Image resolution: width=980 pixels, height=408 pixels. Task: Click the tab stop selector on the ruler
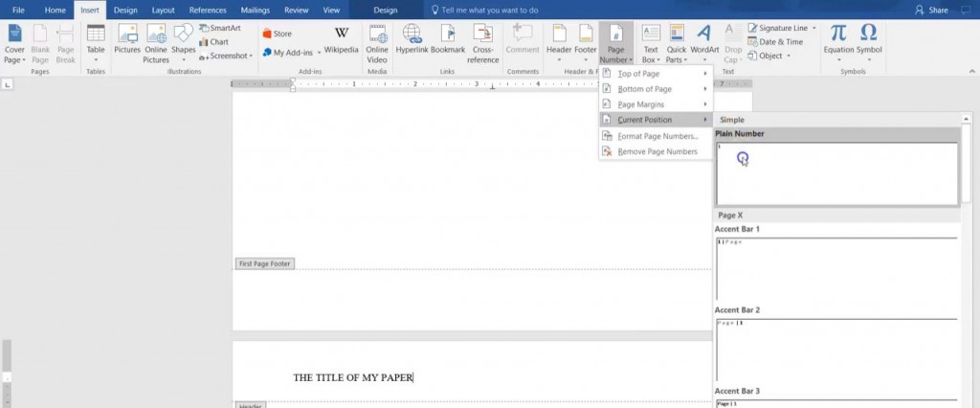point(7,84)
